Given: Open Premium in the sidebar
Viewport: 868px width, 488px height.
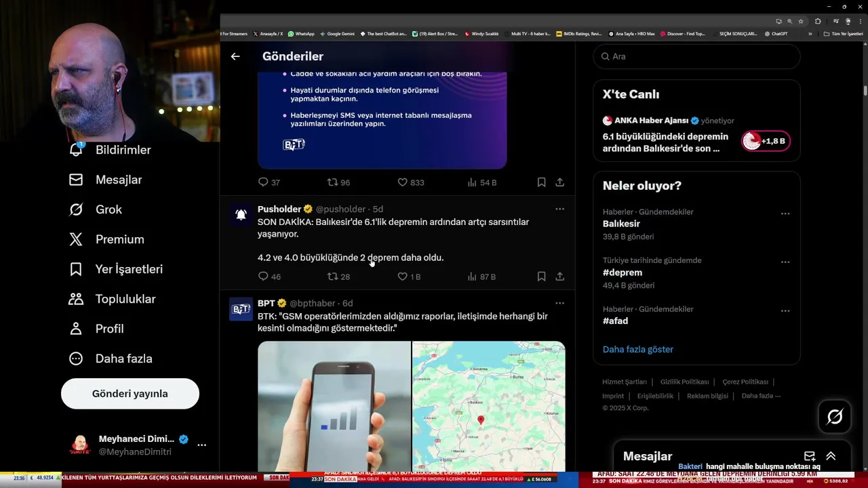Looking at the screenshot, I should [106, 239].
